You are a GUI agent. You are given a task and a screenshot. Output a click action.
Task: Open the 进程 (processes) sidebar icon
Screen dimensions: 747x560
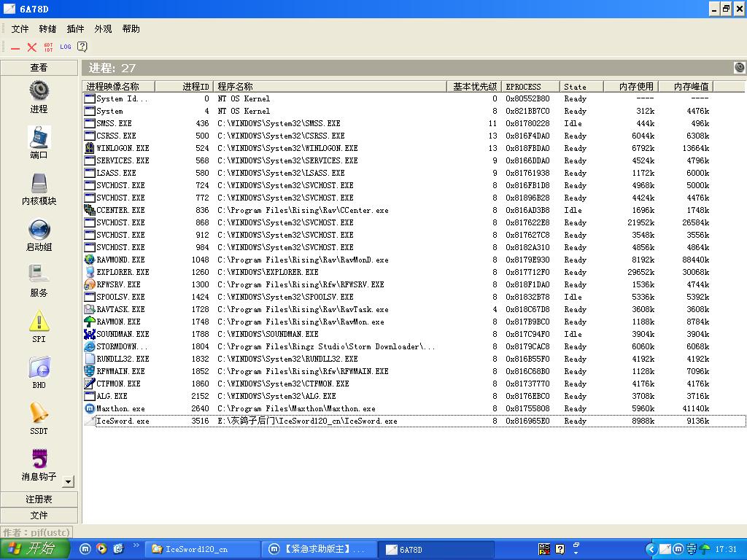39,90
